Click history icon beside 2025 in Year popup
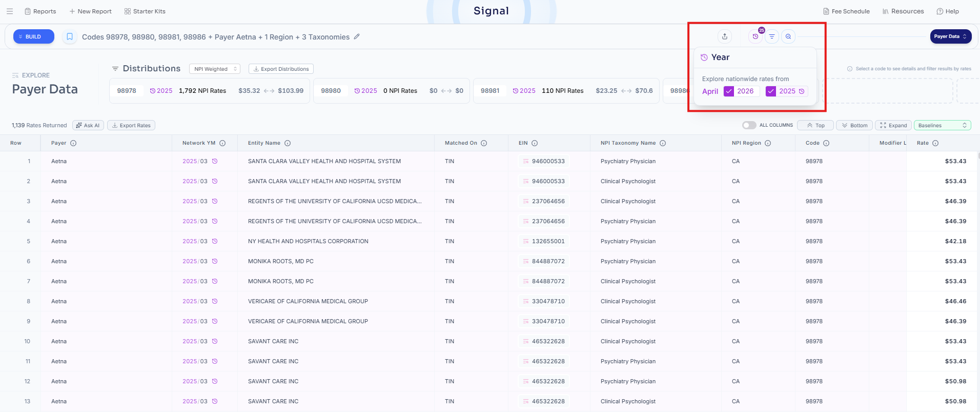The image size is (980, 412). pos(802,91)
